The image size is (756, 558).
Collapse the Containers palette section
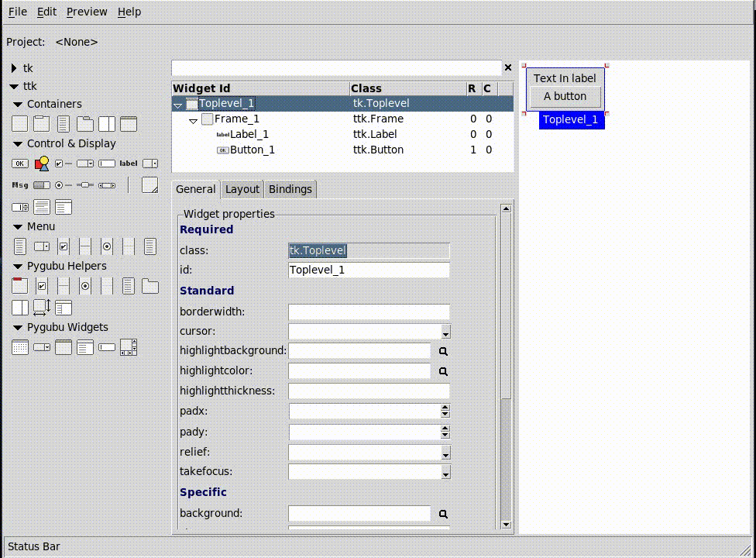tap(17, 104)
